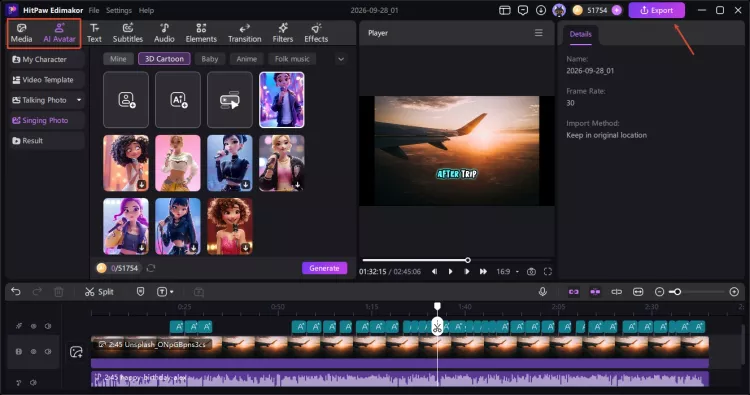Click the split-at-playhead timeline icon
This screenshot has width=750, height=395.
(617, 292)
